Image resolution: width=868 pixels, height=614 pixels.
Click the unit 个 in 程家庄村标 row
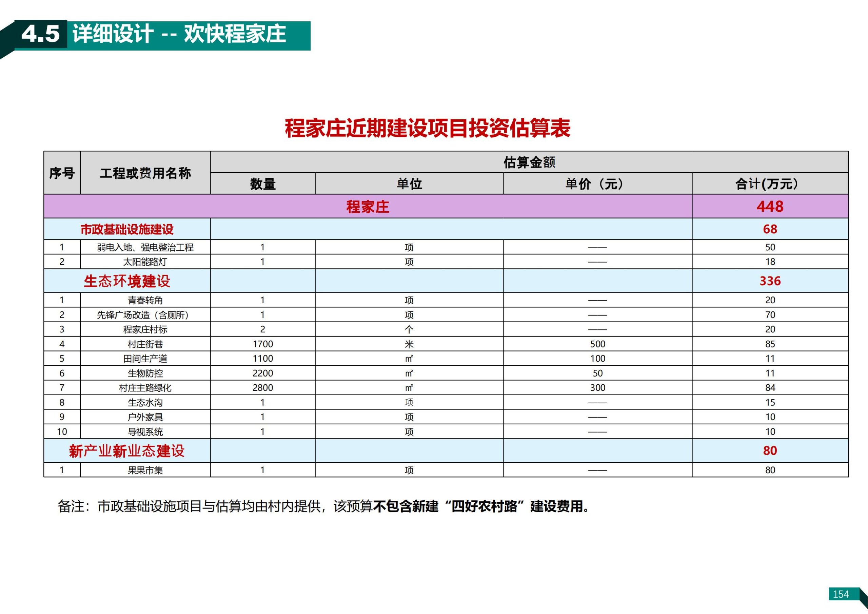pyautogui.click(x=409, y=329)
